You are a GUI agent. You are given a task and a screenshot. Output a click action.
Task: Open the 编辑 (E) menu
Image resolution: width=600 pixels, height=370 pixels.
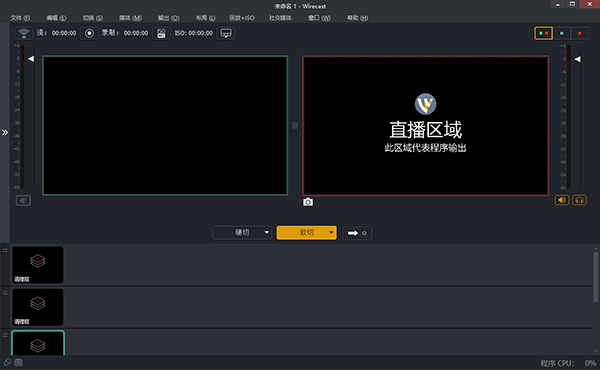56,18
